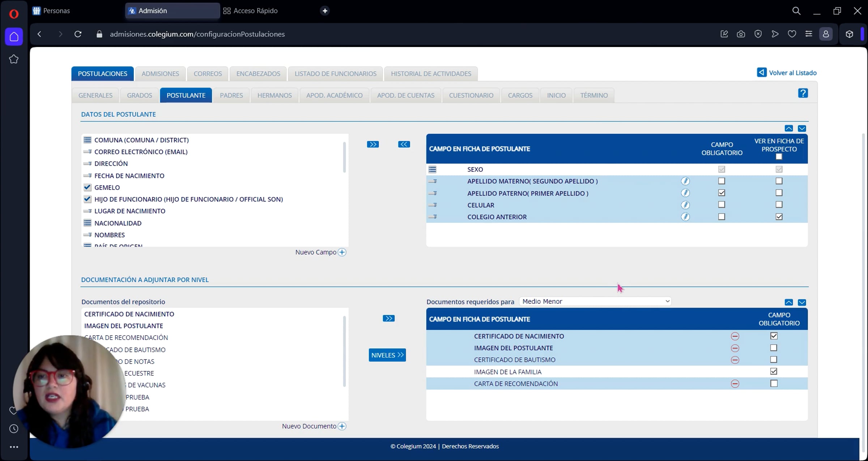Click the move-right double arrow for fields
The height and width of the screenshot is (461, 868).
pos(373,144)
